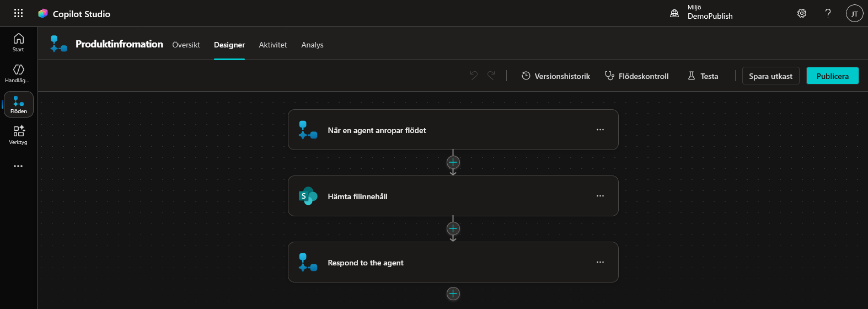Click the Publicera button

832,76
